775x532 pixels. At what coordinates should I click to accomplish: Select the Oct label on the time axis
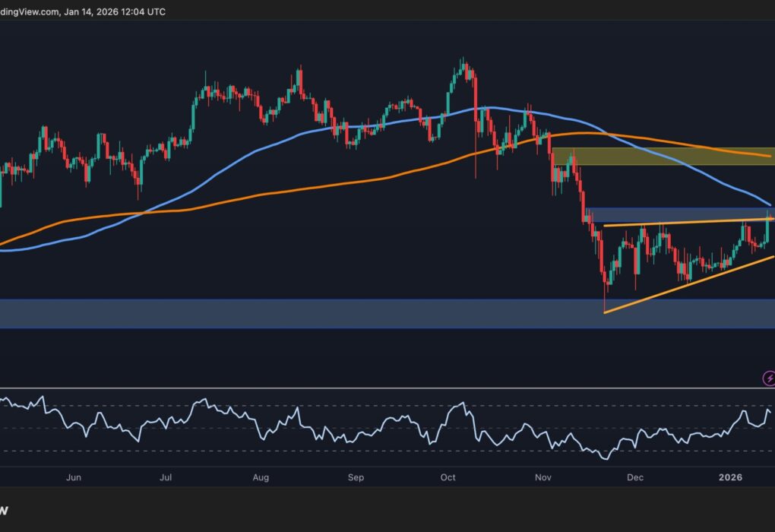pos(447,478)
